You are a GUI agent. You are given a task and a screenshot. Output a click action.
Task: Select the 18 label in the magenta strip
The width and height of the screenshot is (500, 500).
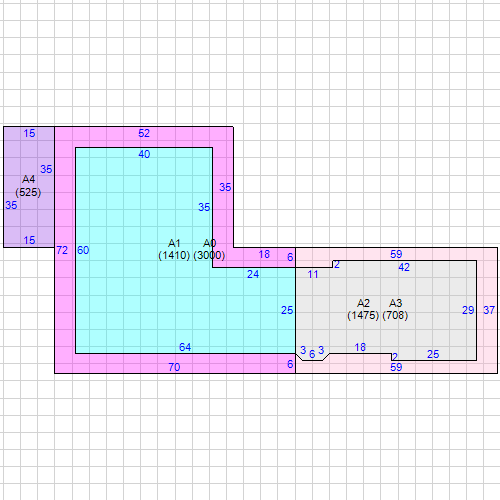[x=264, y=254]
